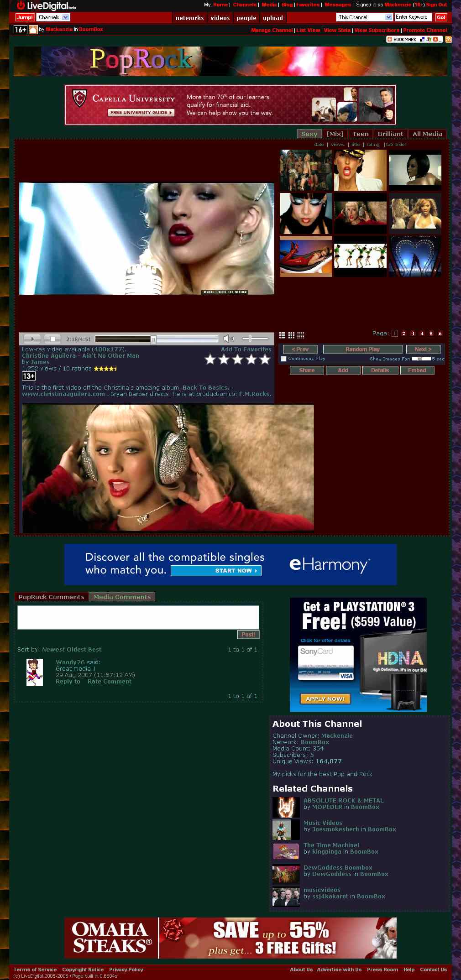
Task: Rate the video with third star
Action: coord(237,360)
